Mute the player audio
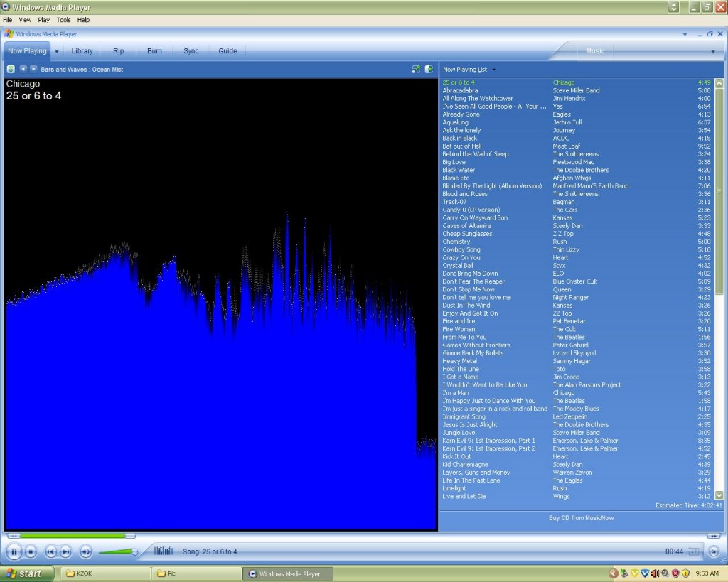 [x=85, y=552]
